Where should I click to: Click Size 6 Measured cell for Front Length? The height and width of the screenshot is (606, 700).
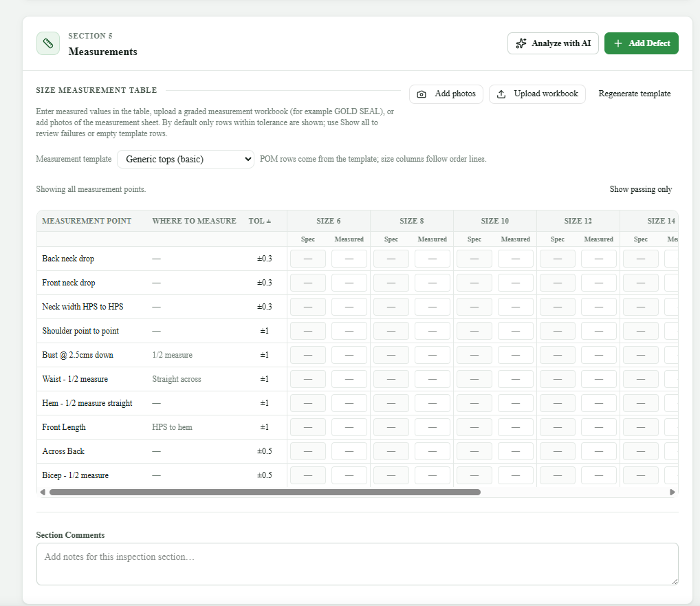coord(349,427)
